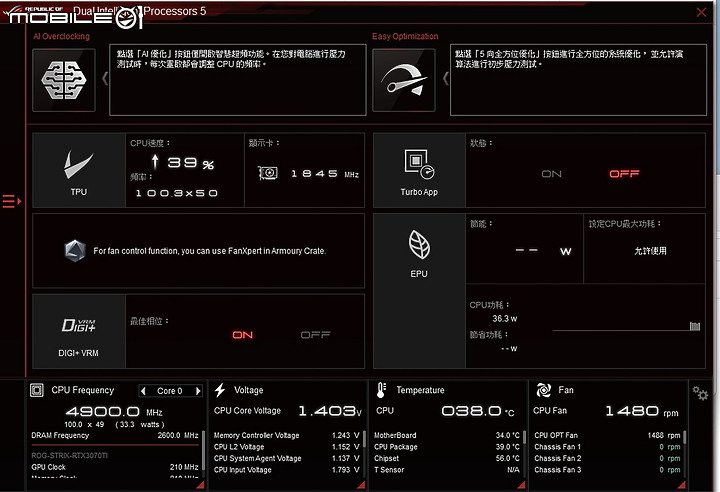
Task: Collapse Easy Optimization description arrow
Action: point(445,79)
